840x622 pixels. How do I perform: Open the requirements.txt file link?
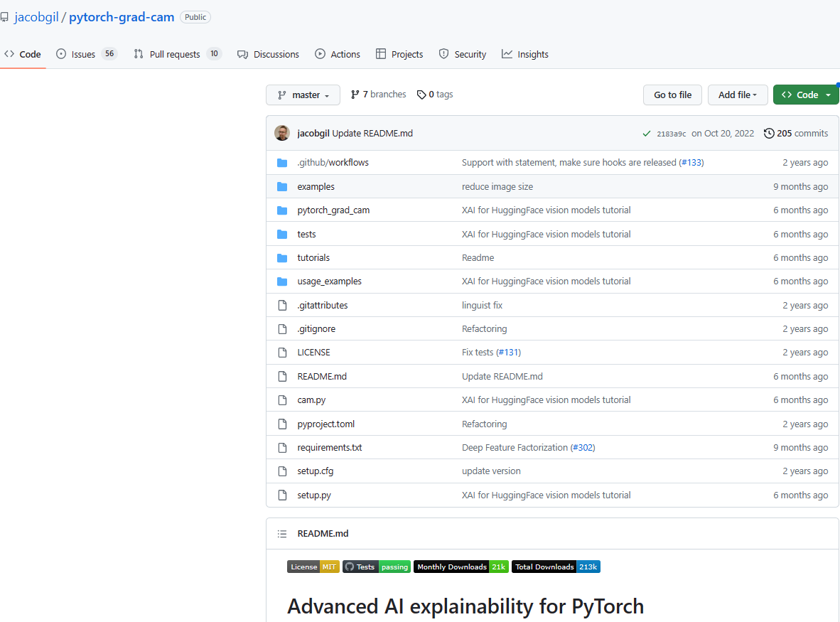tap(330, 447)
